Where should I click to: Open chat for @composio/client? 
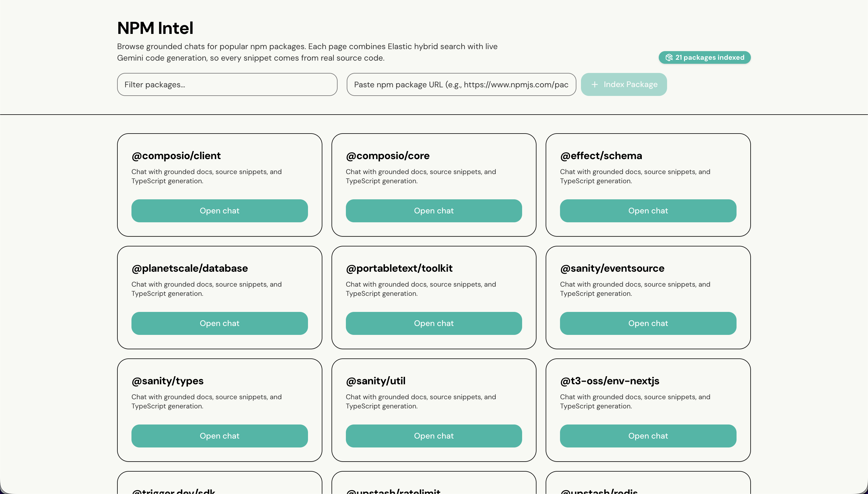(219, 211)
